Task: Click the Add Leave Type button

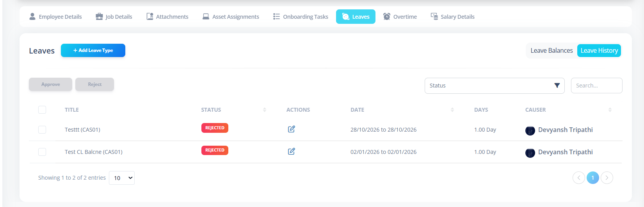Action: pyautogui.click(x=93, y=50)
